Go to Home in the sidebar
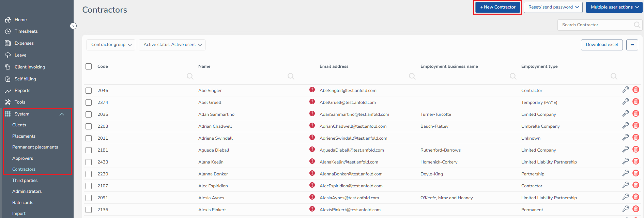The width and height of the screenshot is (644, 218). (20, 20)
